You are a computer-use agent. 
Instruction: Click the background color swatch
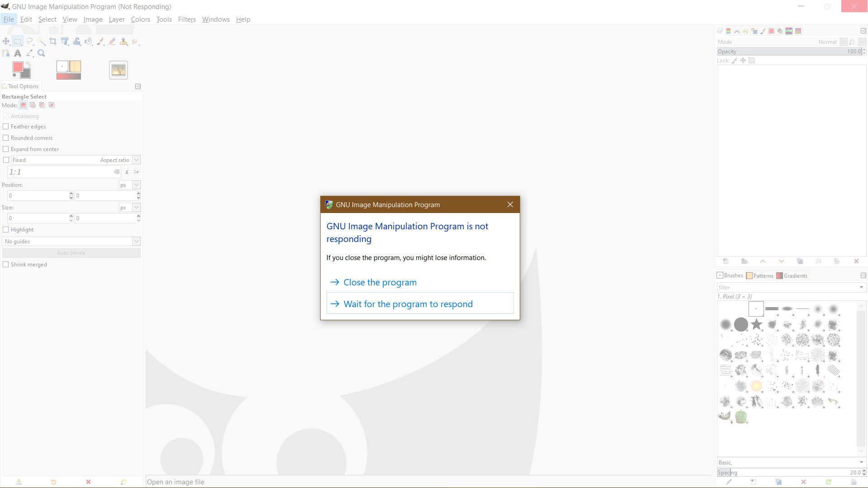[x=26, y=74]
